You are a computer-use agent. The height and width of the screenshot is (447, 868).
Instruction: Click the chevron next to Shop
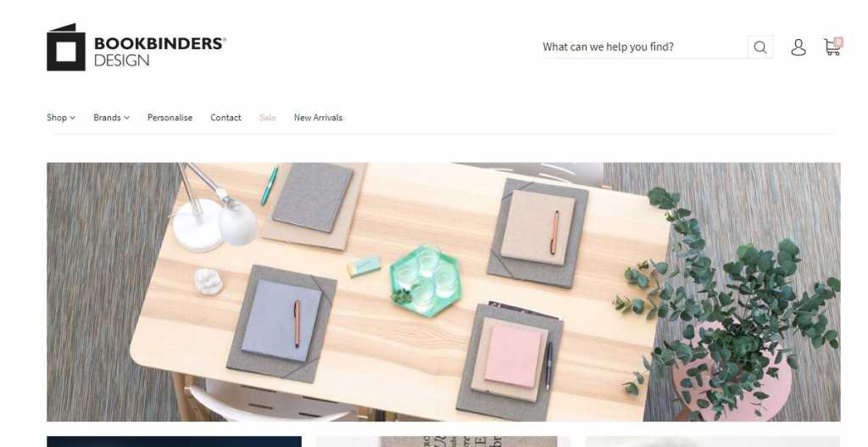coord(73,118)
